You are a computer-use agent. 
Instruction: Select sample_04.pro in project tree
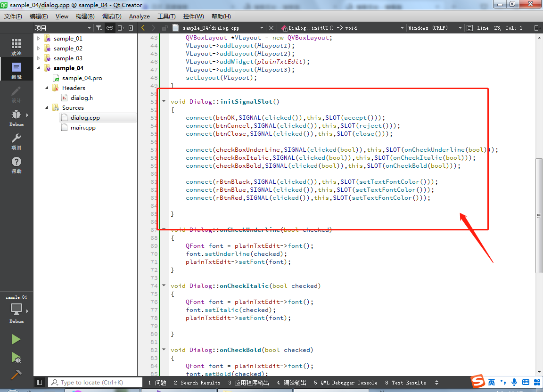pos(82,78)
